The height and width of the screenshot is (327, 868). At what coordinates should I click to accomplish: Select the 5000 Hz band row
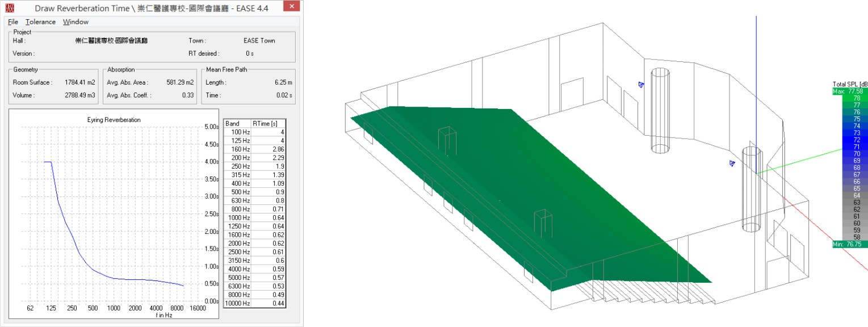tap(255, 278)
